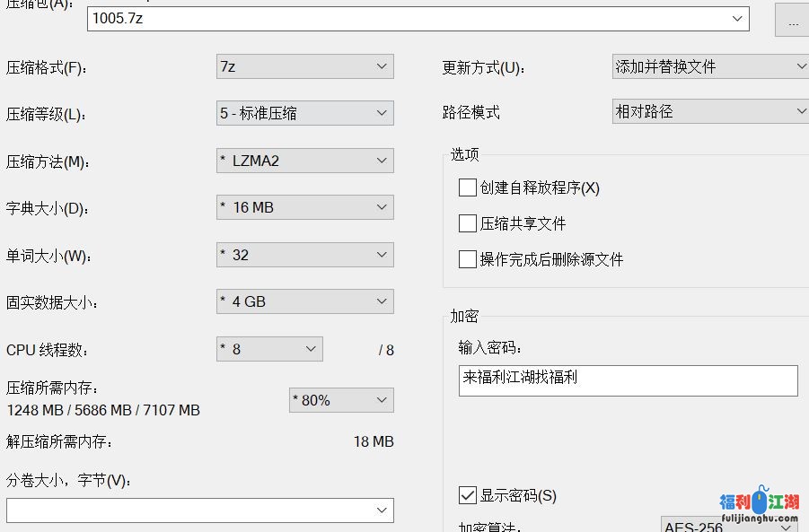Viewport: 809px width, 532px height.
Task: Click the split volume size combo box
Action: point(199,510)
